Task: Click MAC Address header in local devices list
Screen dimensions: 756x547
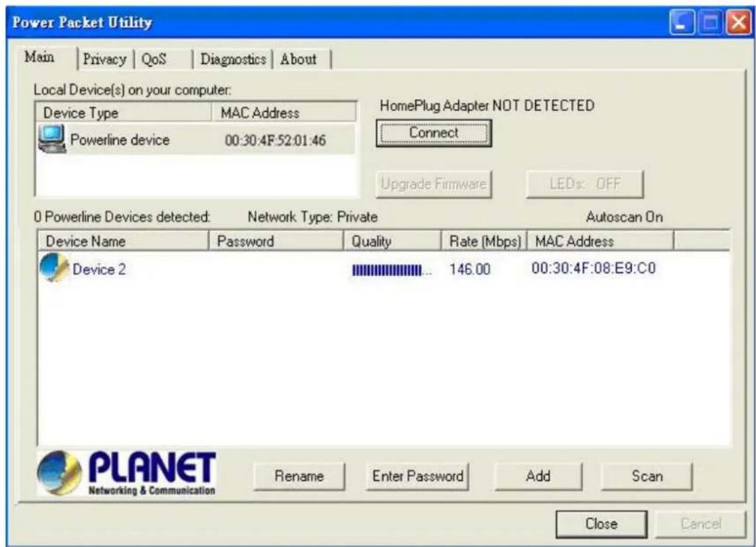Action: pyautogui.click(x=284, y=113)
